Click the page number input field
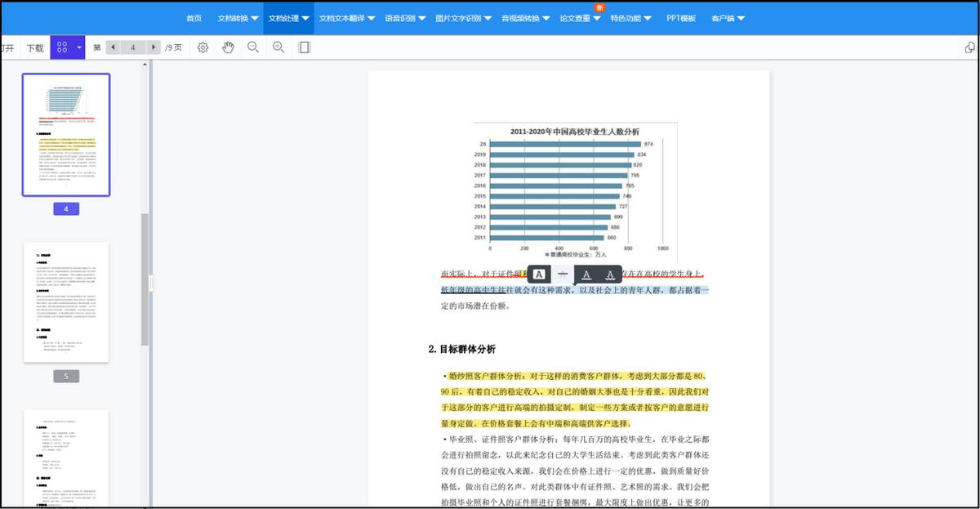The height and width of the screenshot is (509, 980). click(132, 47)
